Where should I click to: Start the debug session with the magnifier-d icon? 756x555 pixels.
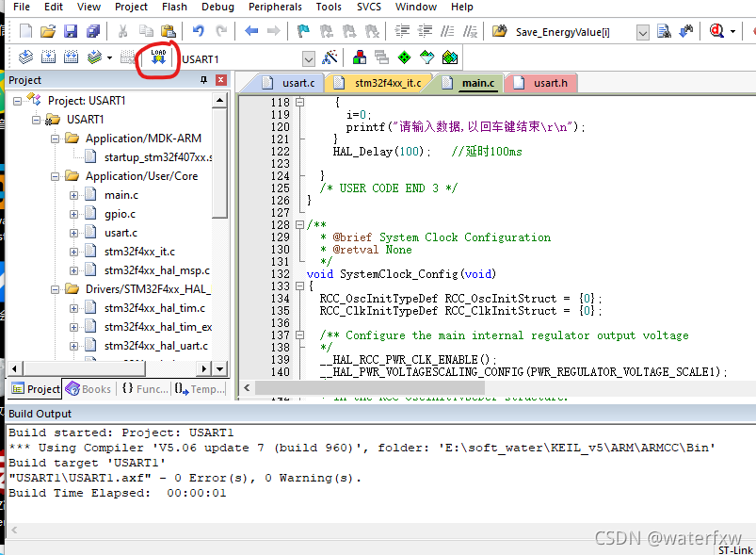pos(717,31)
